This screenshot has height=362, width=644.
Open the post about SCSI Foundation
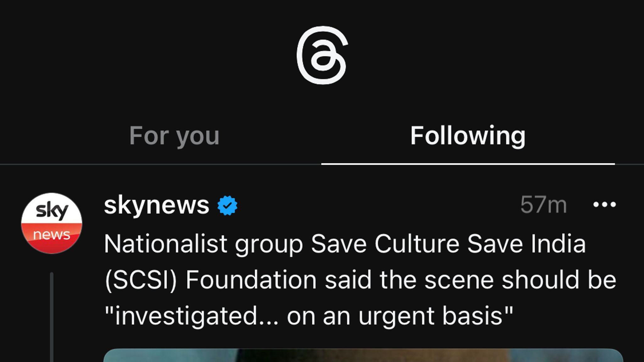tap(360, 279)
